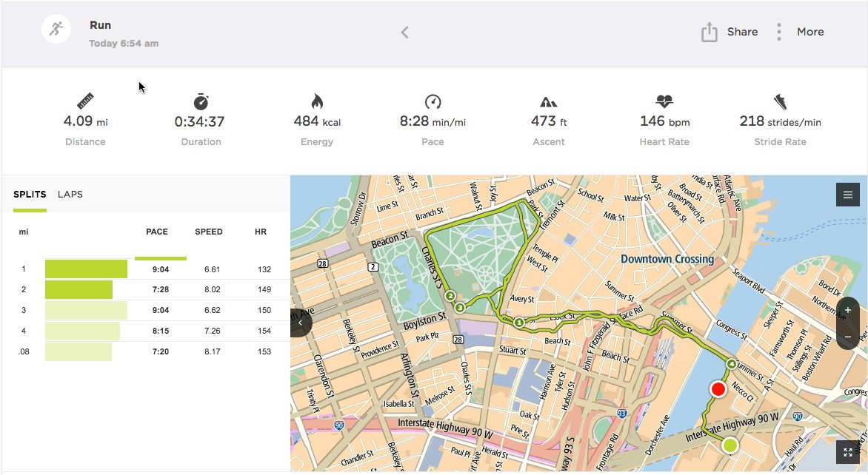Screen dimensions: 868x475
Task: Click the mile 1 pace bar
Action: (x=86, y=269)
